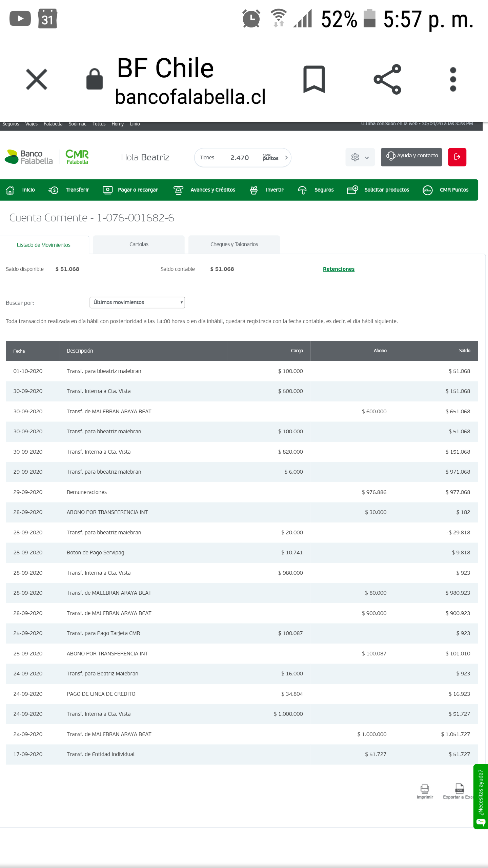
Task: Click the Imprimir printer icon
Action: click(425, 791)
